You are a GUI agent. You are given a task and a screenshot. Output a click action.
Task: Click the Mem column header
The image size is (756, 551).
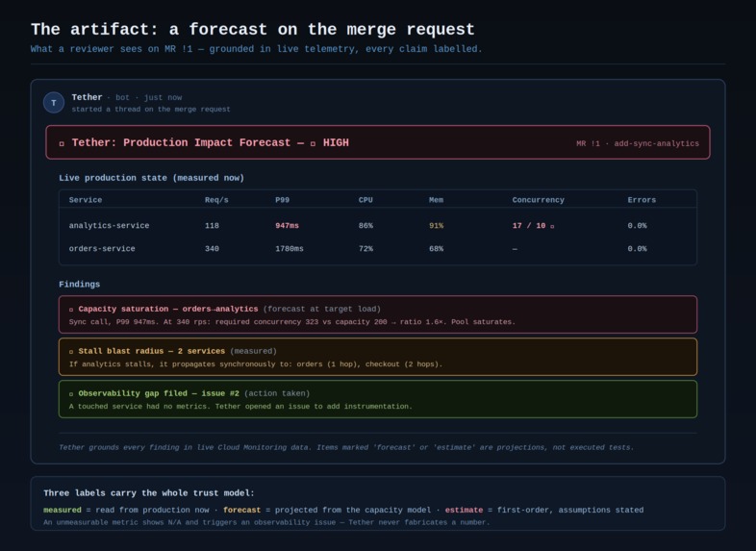click(436, 200)
